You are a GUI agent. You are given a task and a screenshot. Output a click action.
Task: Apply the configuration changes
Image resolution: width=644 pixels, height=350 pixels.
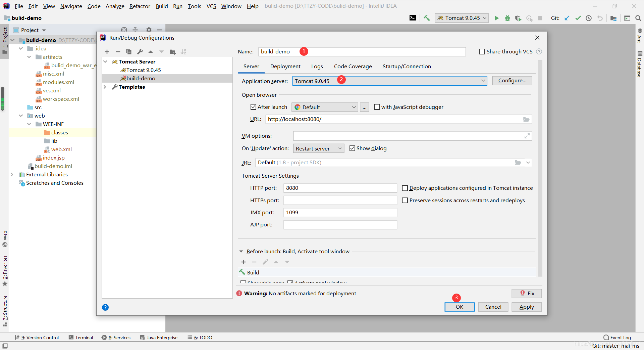[x=526, y=307]
